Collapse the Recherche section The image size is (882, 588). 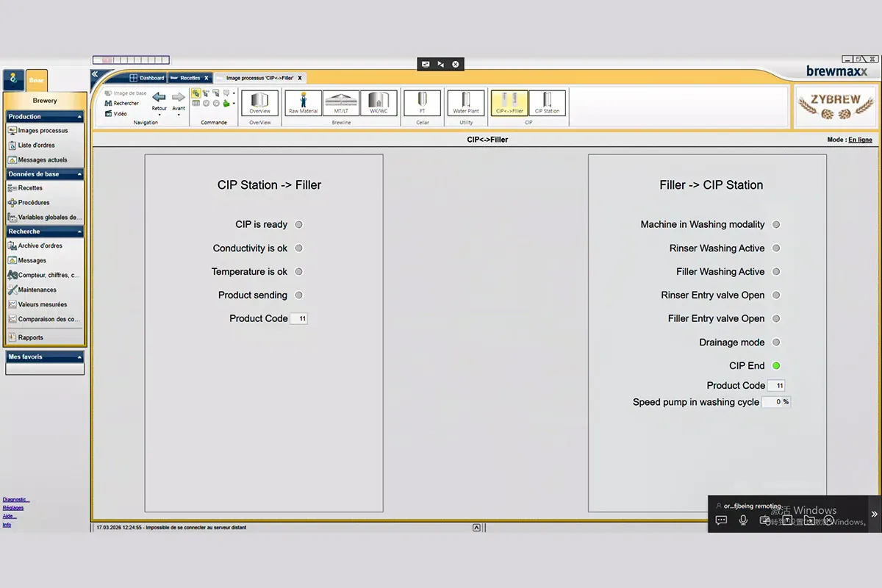[79, 232]
